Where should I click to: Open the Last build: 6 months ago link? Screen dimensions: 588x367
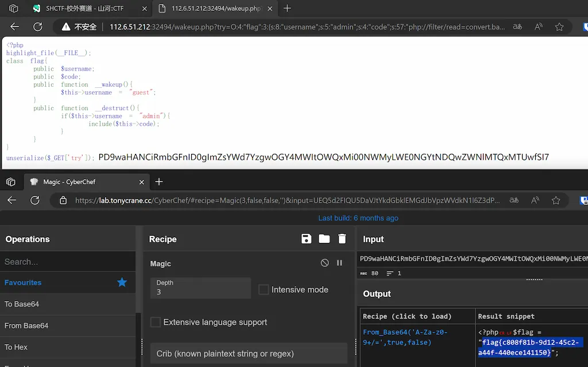358,218
